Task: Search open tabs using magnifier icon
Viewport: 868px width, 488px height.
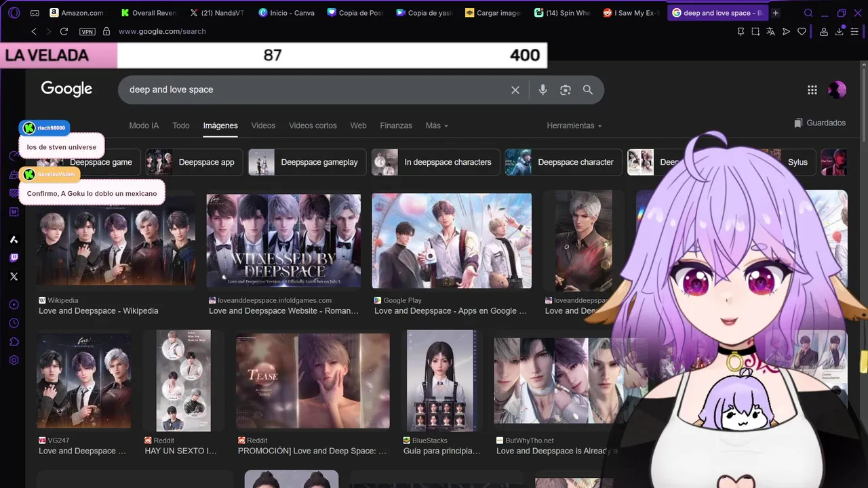Action: tap(808, 13)
